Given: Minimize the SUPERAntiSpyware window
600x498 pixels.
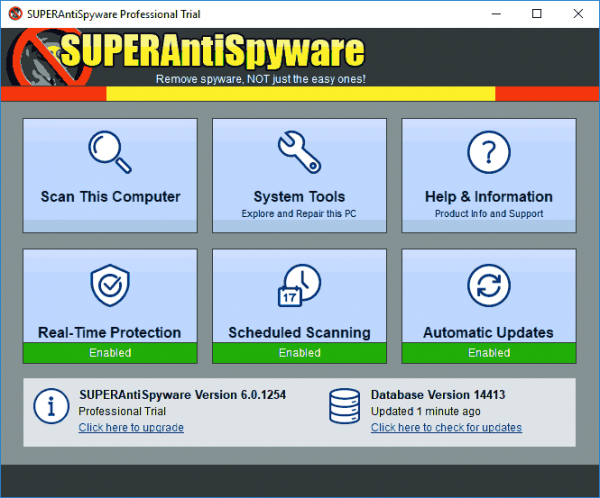Looking at the screenshot, I should [x=496, y=14].
